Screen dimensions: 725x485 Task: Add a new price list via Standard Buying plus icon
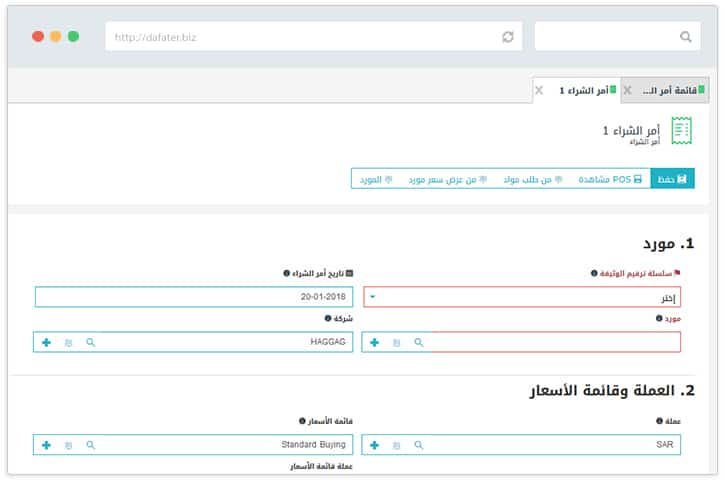click(x=46, y=444)
